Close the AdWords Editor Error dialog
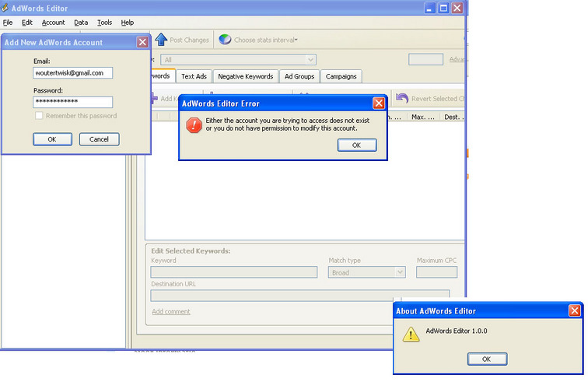The height and width of the screenshot is (382, 588). point(379,103)
